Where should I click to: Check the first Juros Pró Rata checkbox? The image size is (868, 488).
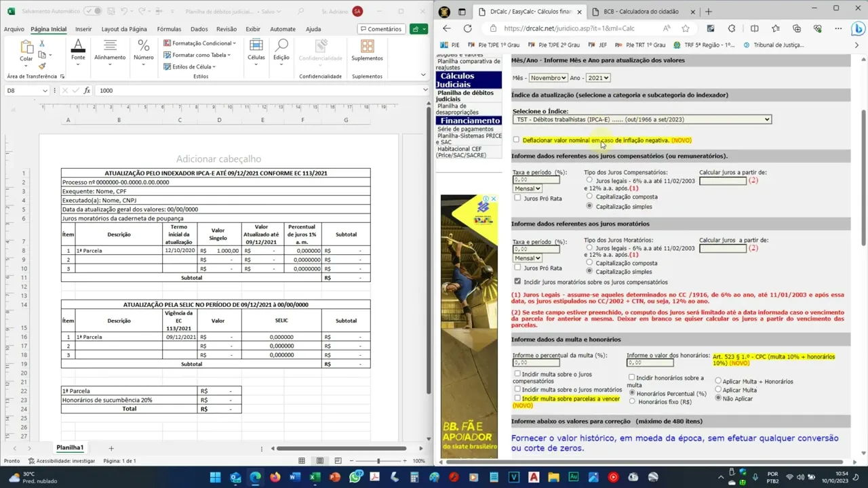[x=517, y=198]
